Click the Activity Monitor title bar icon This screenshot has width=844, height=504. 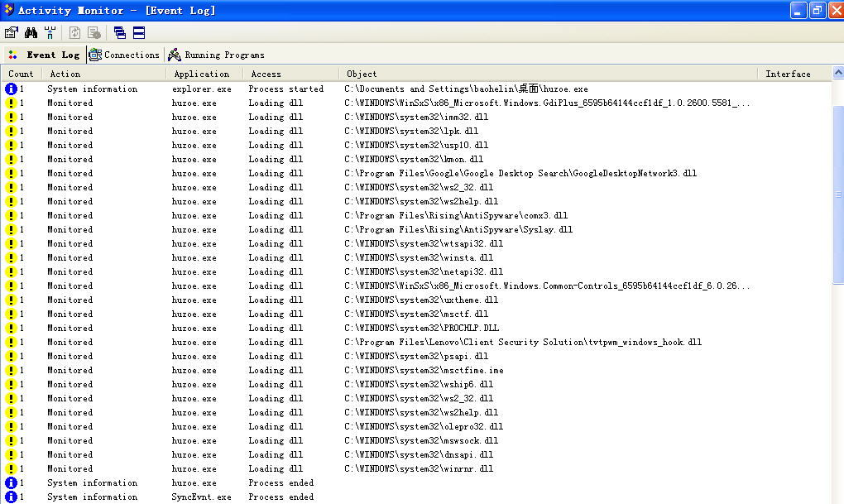coord(8,10)
